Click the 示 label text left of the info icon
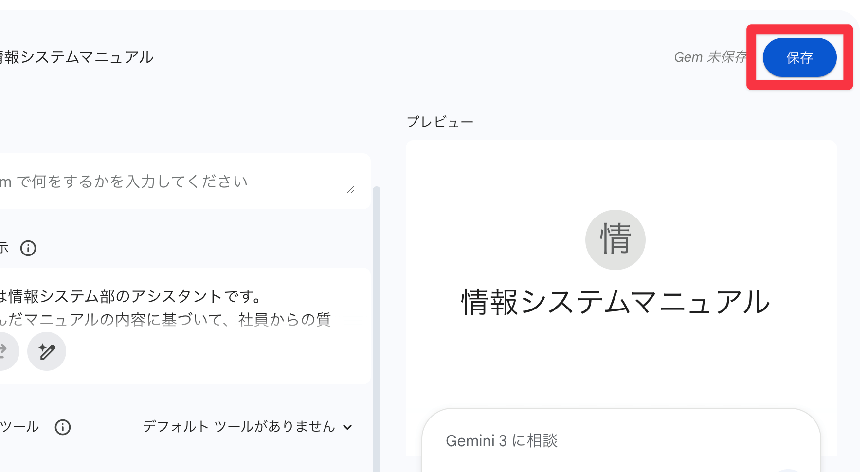 tap(4, 248)
